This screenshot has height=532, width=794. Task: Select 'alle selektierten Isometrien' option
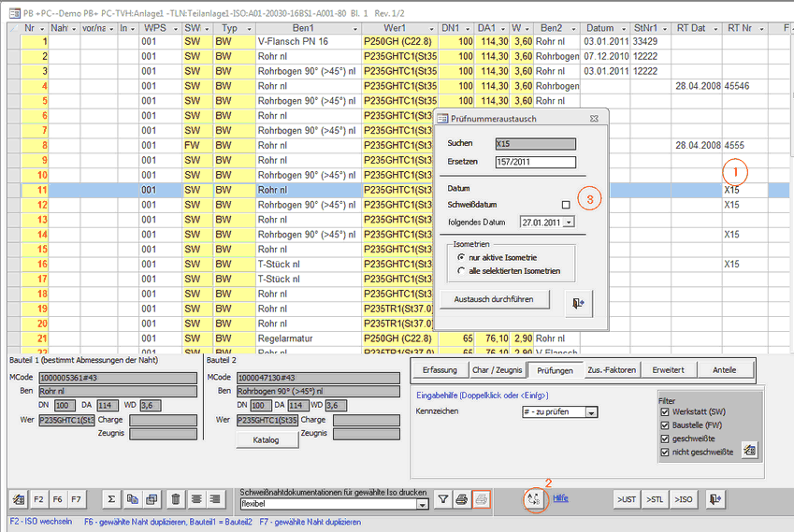pyautogui.click(x=461, y=271)
